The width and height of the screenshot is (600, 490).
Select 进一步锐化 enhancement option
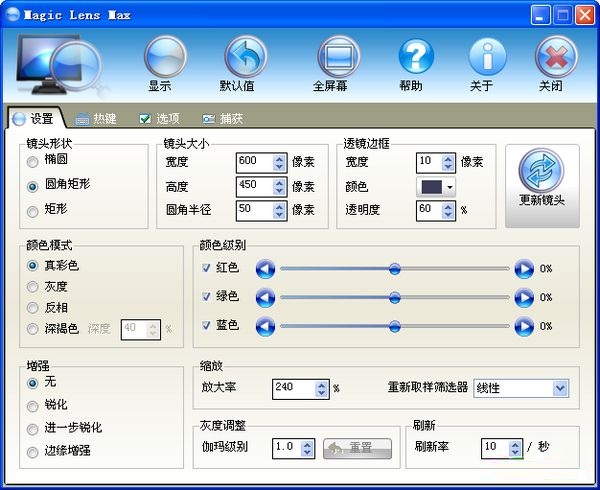(x=33, y=429)
